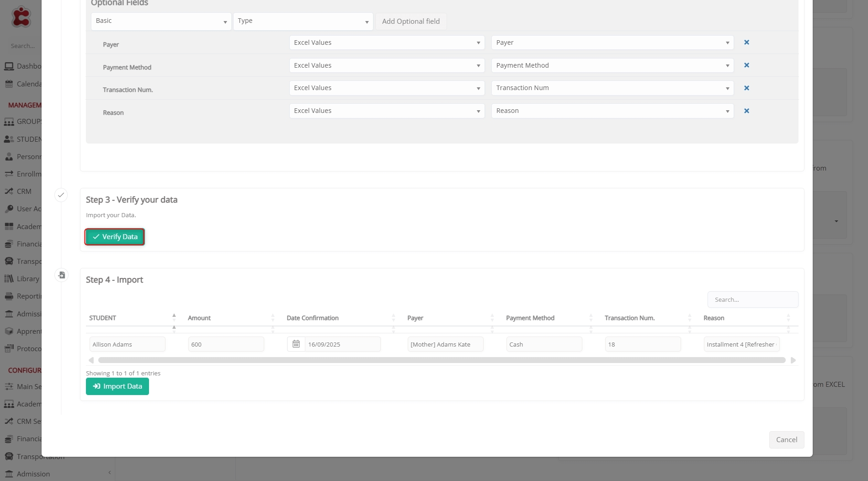Open the Type dropdown
This screenshot has height=481, width=868.
pos(303,21)
